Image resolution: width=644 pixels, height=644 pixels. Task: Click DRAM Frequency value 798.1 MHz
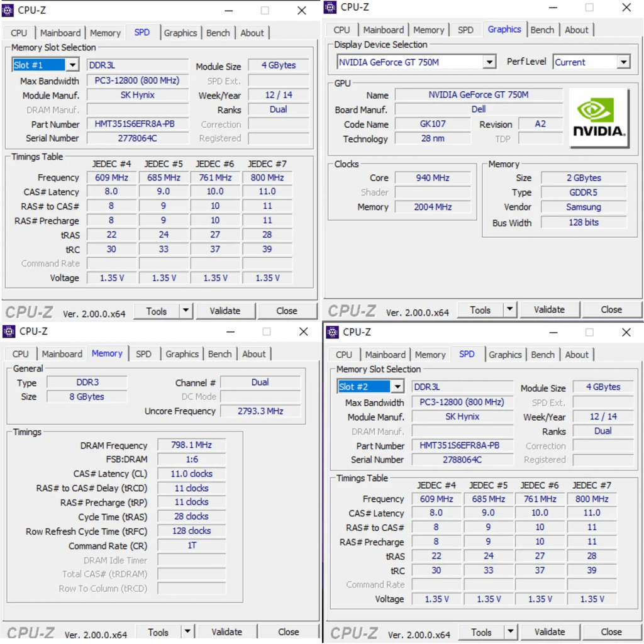(191, 445)
